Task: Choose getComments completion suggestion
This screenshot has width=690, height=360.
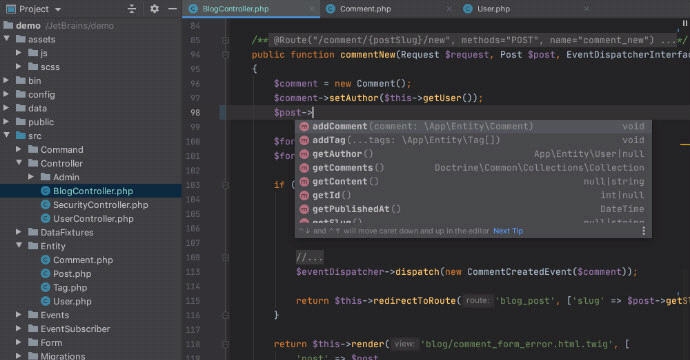Action: (x=473, y=168)
